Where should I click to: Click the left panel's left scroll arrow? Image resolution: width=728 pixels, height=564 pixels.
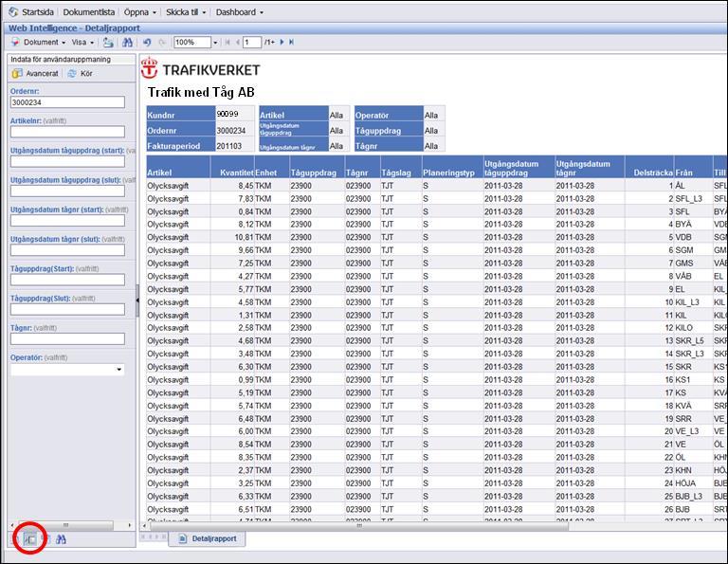click(x=12, y=525)
